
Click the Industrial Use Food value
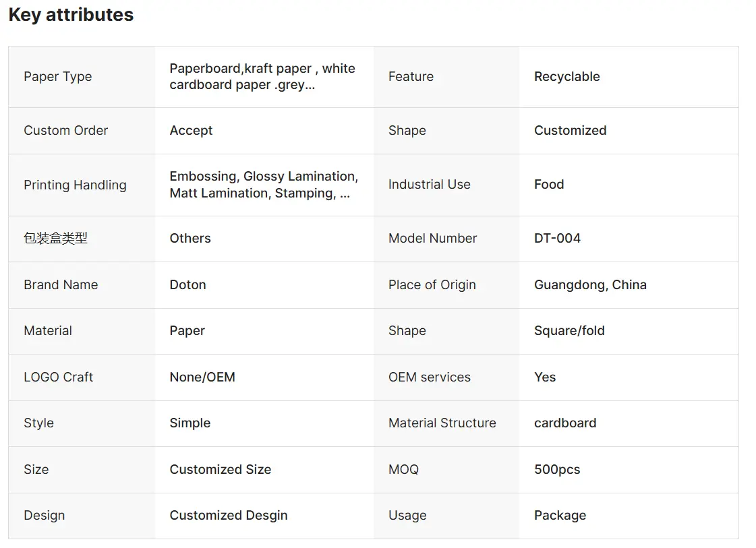[x=549, y=185]
